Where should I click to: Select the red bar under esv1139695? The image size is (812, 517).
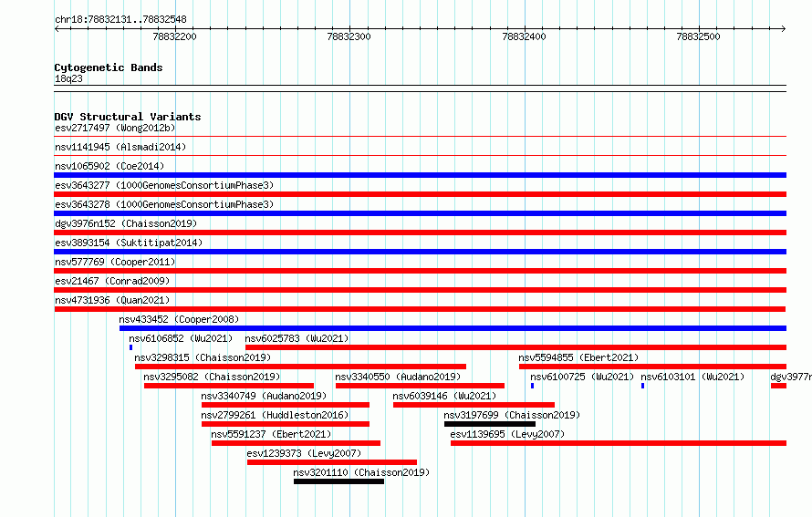(619, 443)
